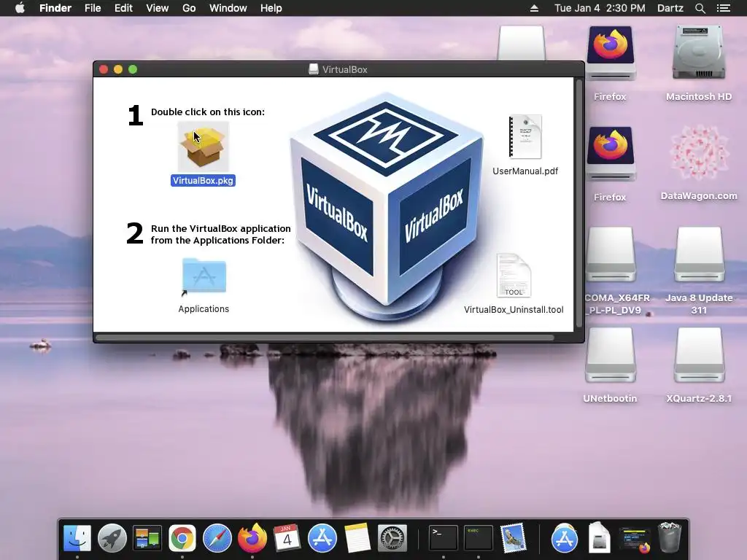Click the VirtualBox_Uninstall.tool file name label

pos(514,309)
